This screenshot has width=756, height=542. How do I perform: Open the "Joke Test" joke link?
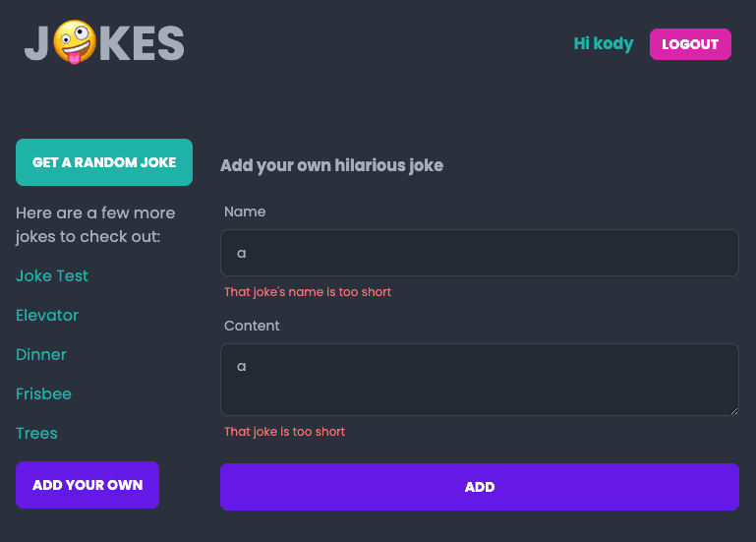click(52, 276)
